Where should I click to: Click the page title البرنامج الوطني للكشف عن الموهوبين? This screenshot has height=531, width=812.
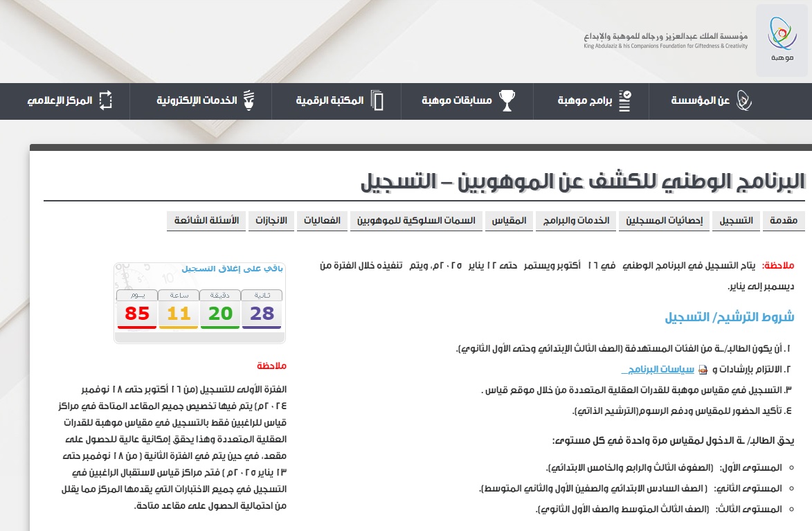click(583, 182)
